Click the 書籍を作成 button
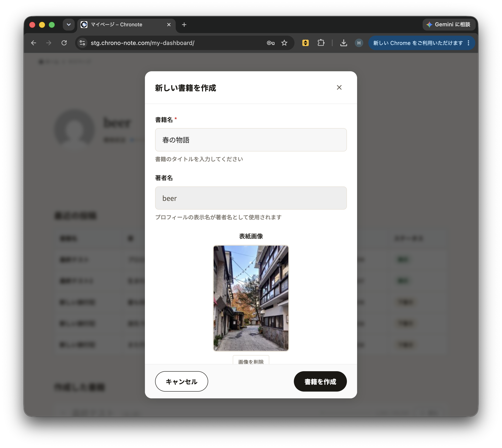Viewport: 502px width, 448px height. (x=320, y=381)
